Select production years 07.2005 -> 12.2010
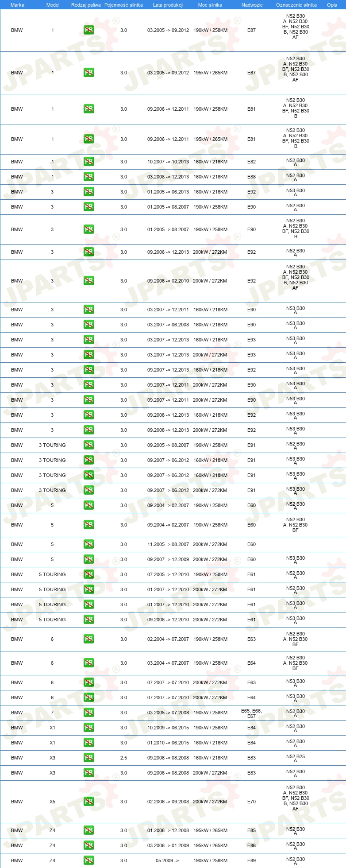346x868 pixels. [x=168, y=574]
